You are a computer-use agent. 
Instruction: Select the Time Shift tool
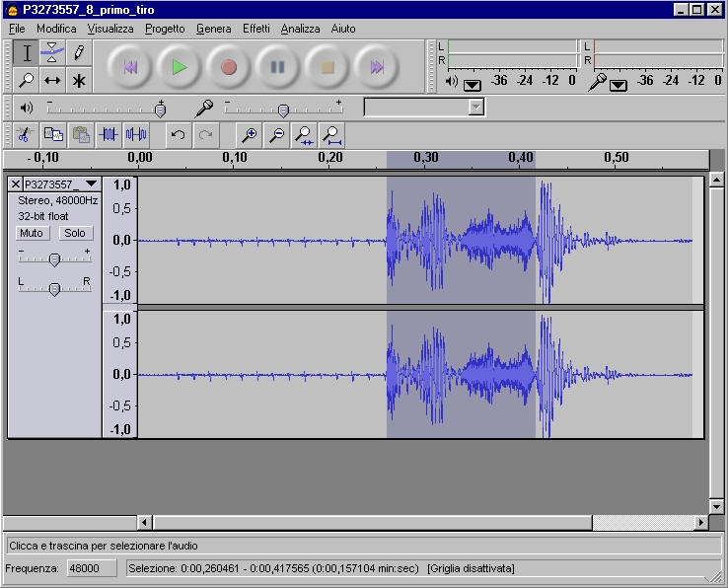pos(52,80)
